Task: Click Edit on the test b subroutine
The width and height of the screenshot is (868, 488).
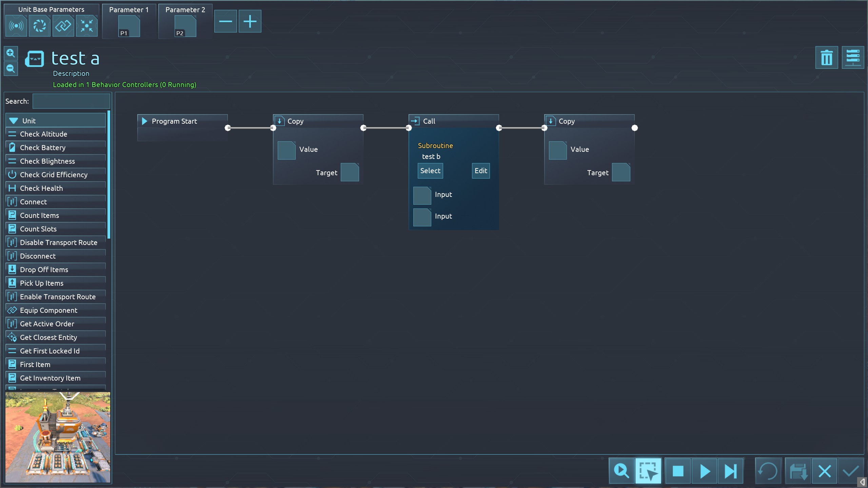Action: pos(480,171)
